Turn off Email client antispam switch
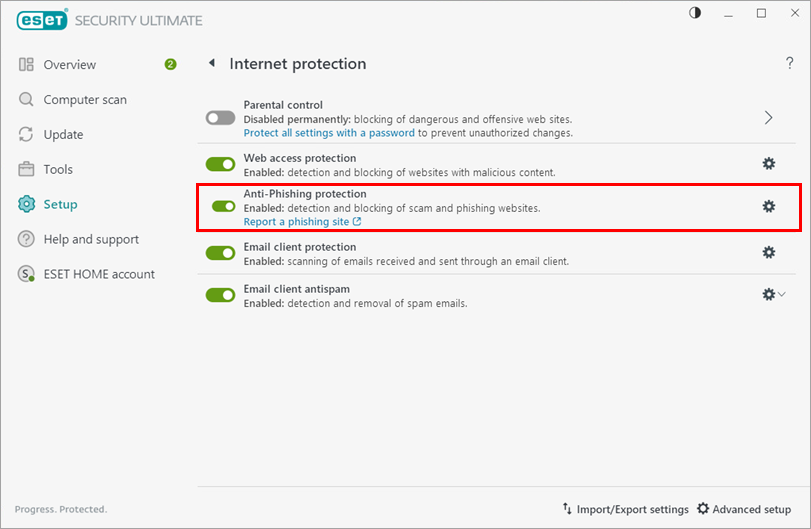This screenshot has height=529, width=811. [x=220, y=295]
